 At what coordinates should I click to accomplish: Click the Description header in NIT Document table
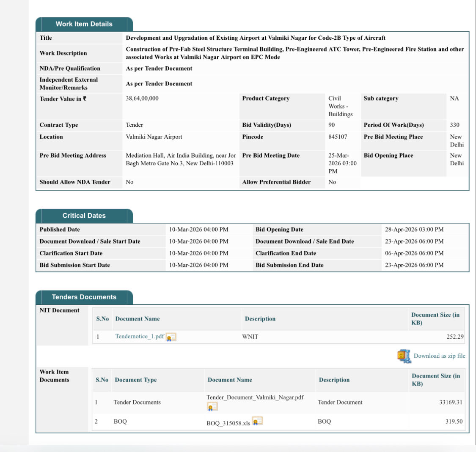(260, 319)
